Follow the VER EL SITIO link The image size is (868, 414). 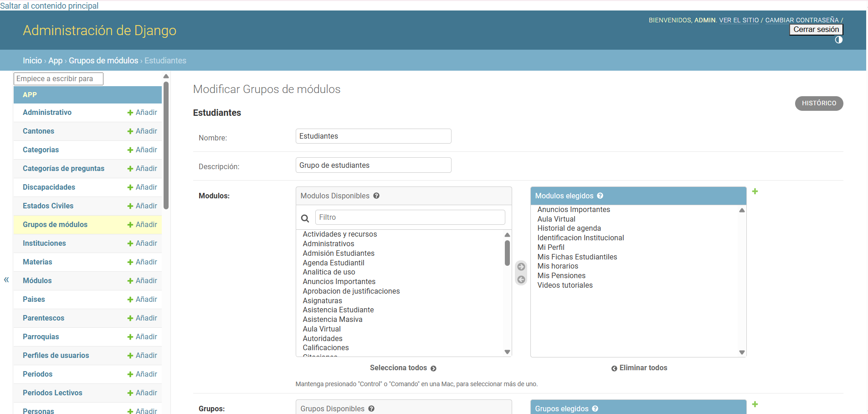click(x=739, y=20)
